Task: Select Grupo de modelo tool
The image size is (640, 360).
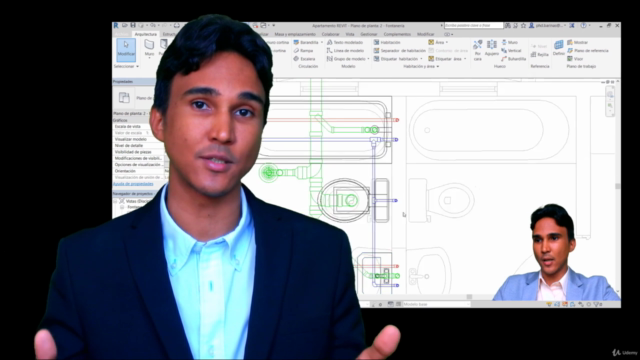Action: point(346,59)
